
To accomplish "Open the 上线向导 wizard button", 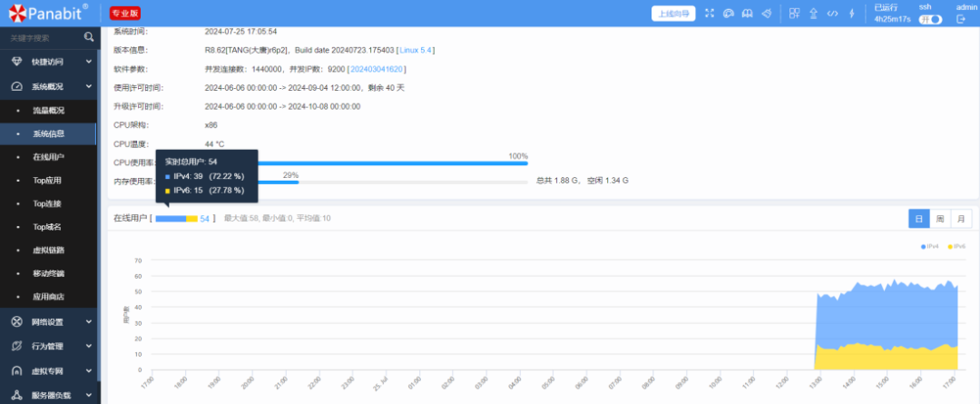I will click(673, 13).
